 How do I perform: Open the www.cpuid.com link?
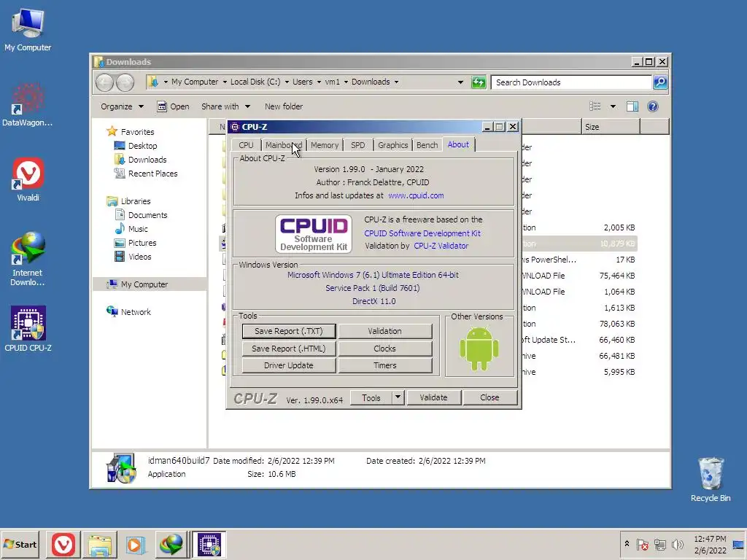click(416, 195)
